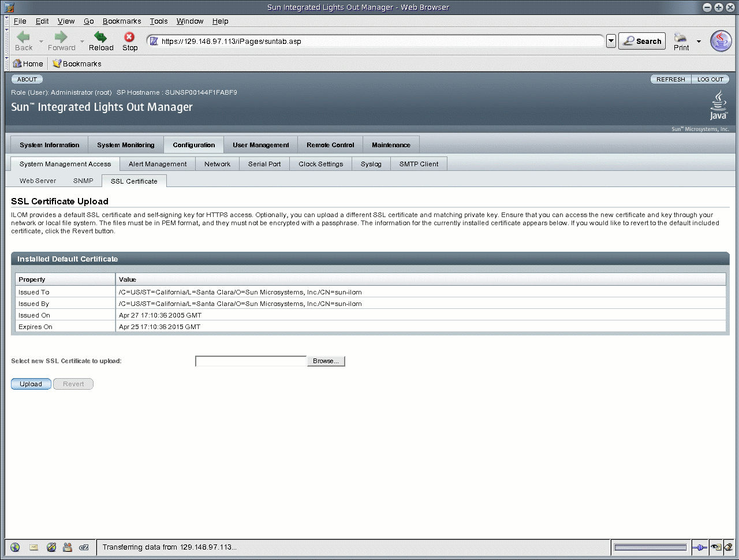Click the ABOUT button
Screen dimensions: 739x560
click(27, 79)
